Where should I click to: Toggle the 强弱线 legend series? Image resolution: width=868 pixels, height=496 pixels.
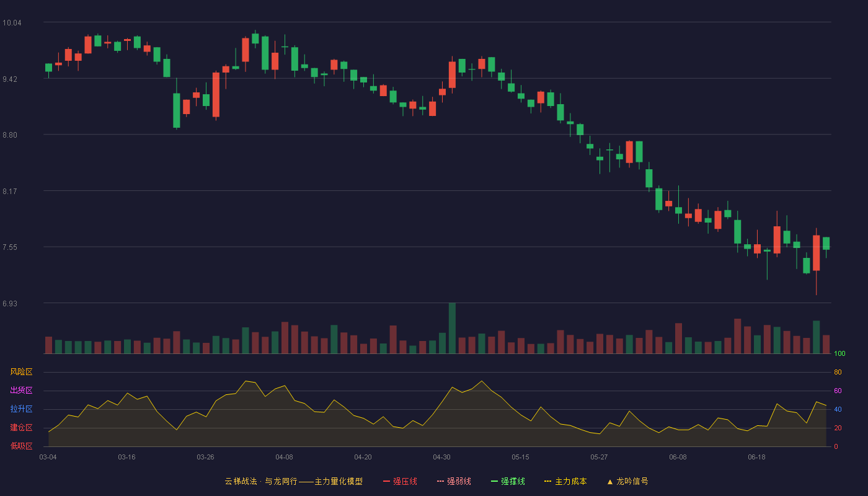(x=454, y=481)
